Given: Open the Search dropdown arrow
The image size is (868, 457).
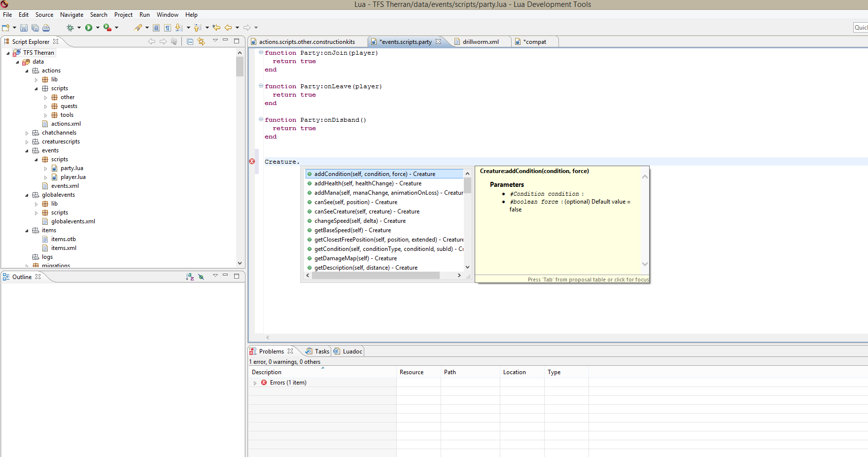Looking at the screenshot, I should (147, 28).
